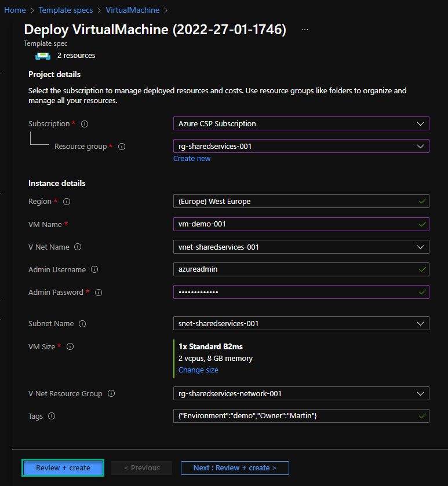This screenshot has width=448, height=486.
Task: Click the Review + create button
Action: (63, 468)
